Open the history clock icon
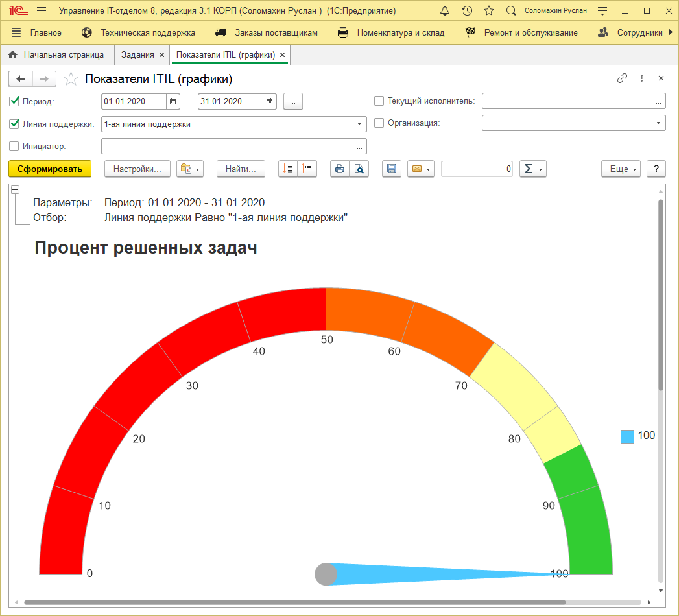This screenshot has width=679, height=616. pos(467,11)
